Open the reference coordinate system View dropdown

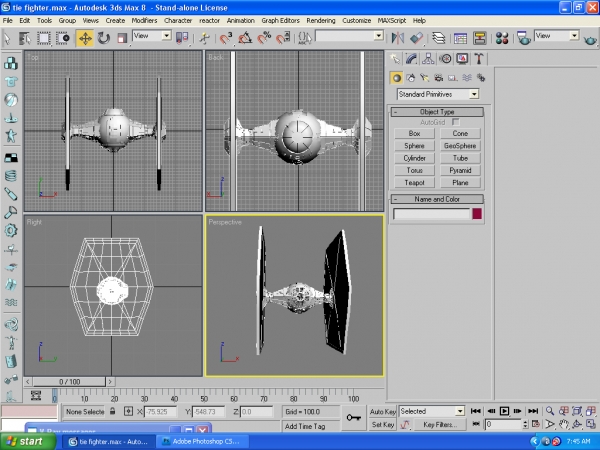point(152,36)
